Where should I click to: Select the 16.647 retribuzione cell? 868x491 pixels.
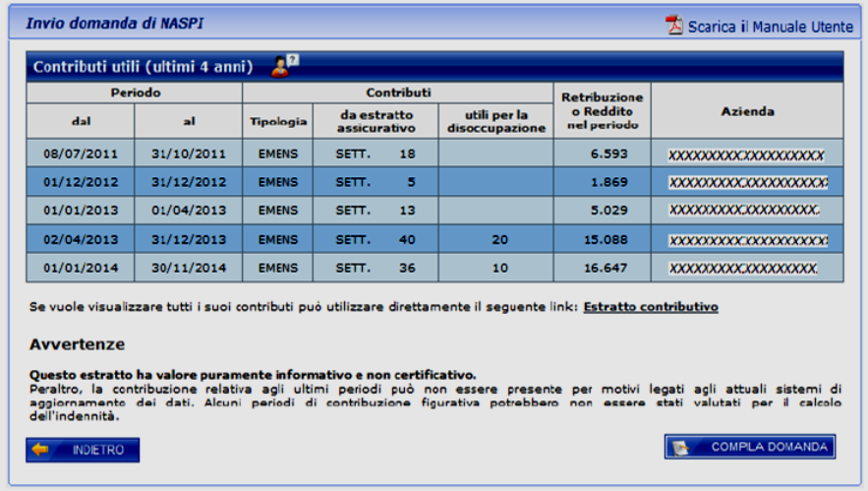pyautogui.click(x=602, y=268)
